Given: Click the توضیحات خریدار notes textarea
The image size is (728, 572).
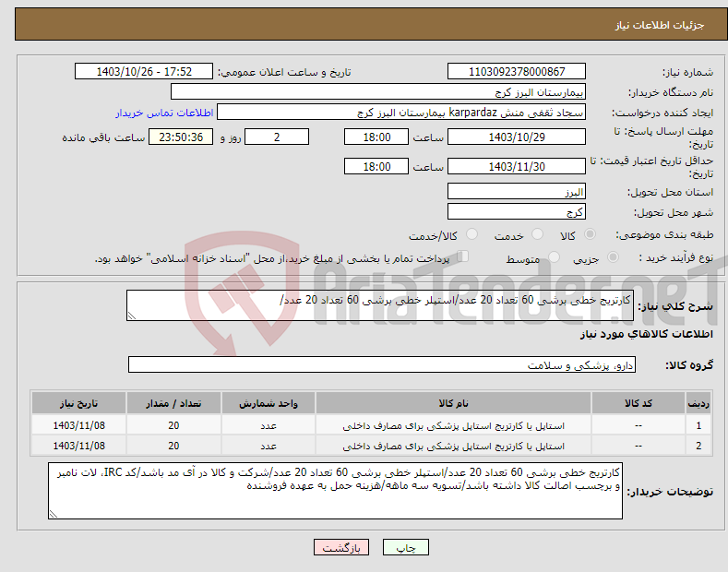Looking at the screenshot, I should [335, 491].
